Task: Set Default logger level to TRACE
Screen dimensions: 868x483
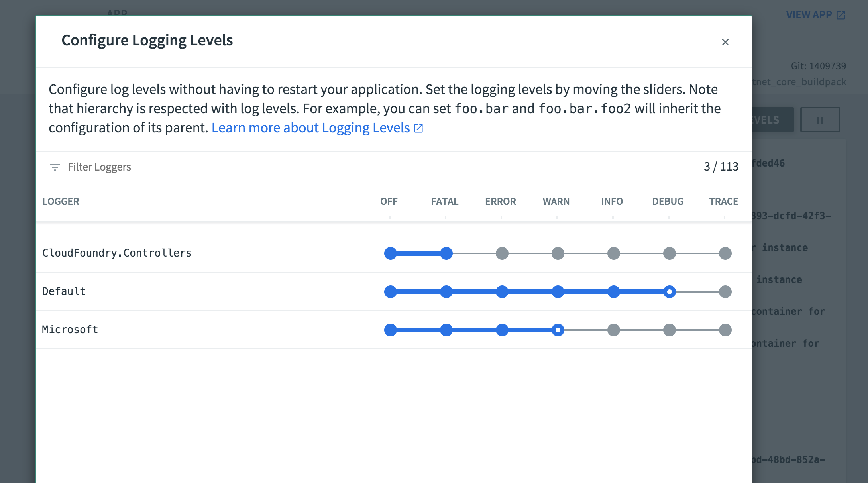Action: pyautogui.click(x=725, y=292)
